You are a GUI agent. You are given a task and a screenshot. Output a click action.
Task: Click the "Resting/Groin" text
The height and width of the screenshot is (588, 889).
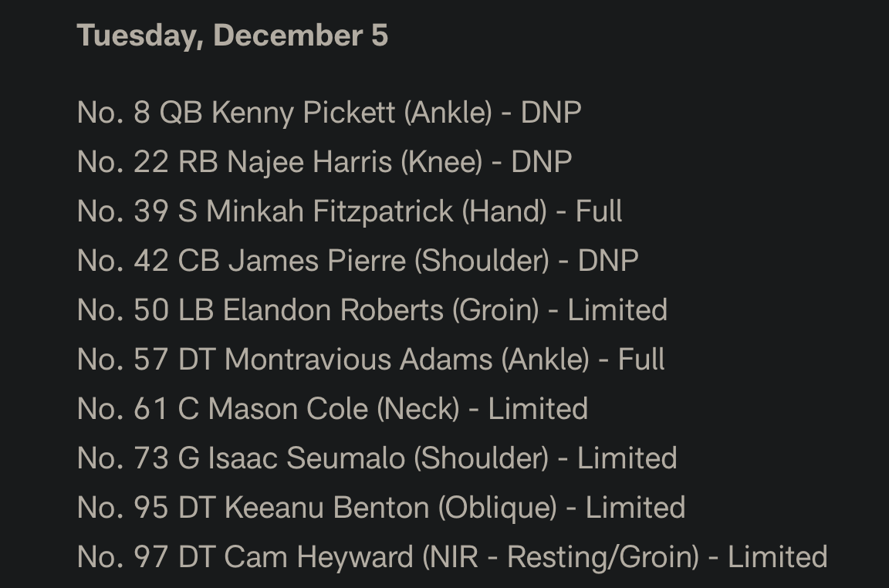pyautogui.click(x=602, y=557)
